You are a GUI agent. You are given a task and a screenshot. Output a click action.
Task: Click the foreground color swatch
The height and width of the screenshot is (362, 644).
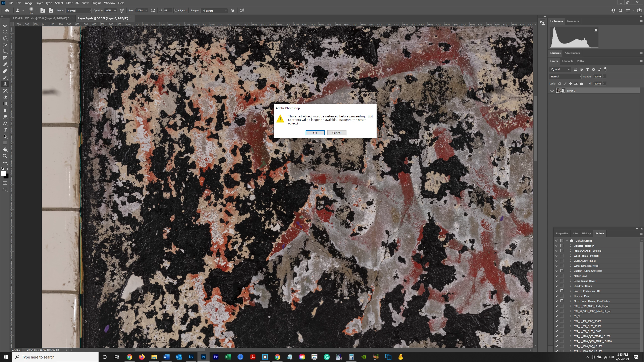[3, 173]
